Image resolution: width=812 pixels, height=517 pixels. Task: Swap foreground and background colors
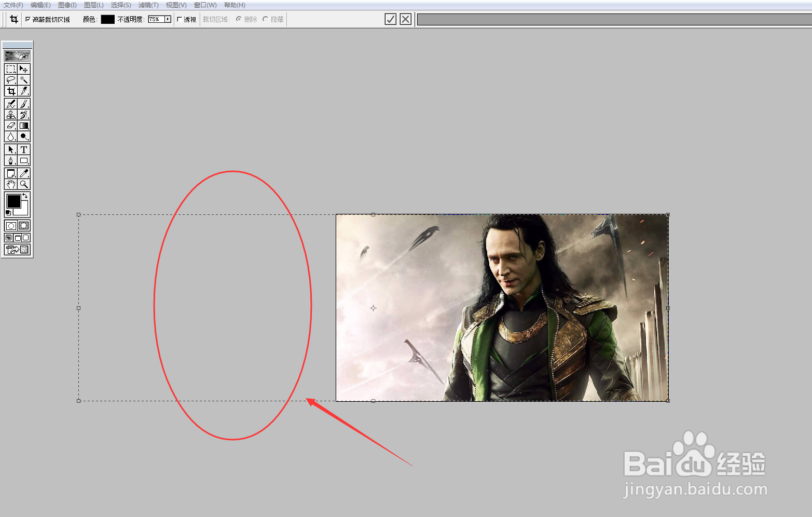(x=25, y=196)
